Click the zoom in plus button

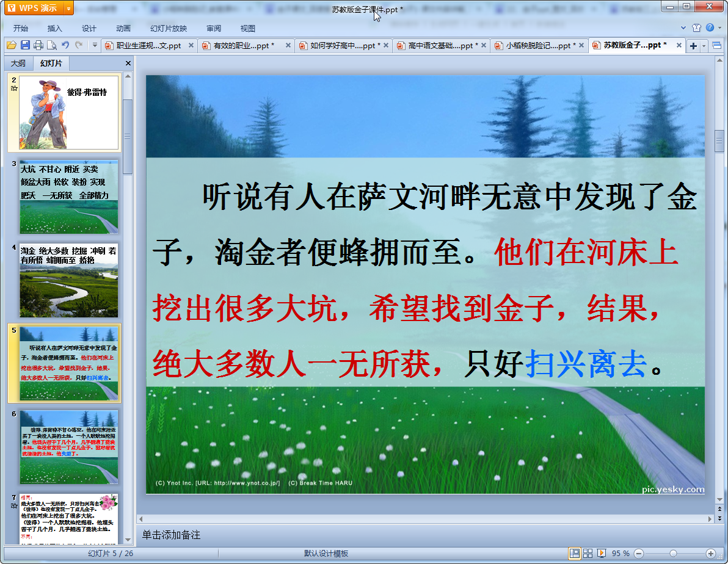point(711,554)
